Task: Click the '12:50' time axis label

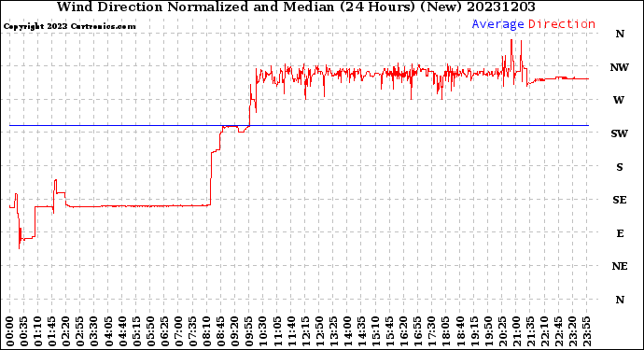Action: [319, 331]
